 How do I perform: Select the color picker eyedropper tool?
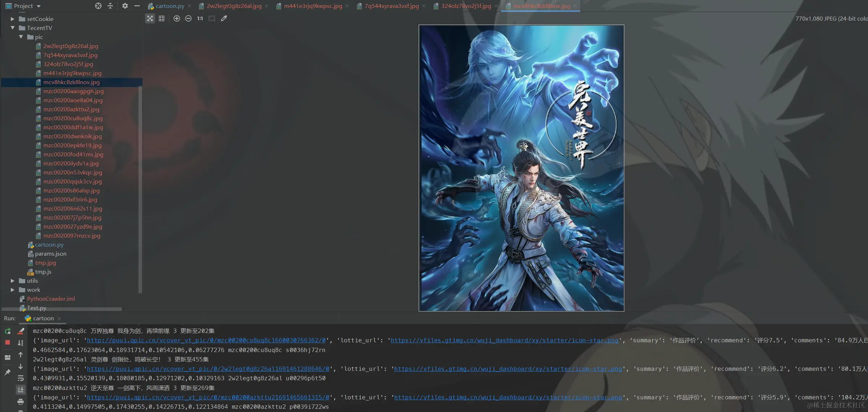224,18
